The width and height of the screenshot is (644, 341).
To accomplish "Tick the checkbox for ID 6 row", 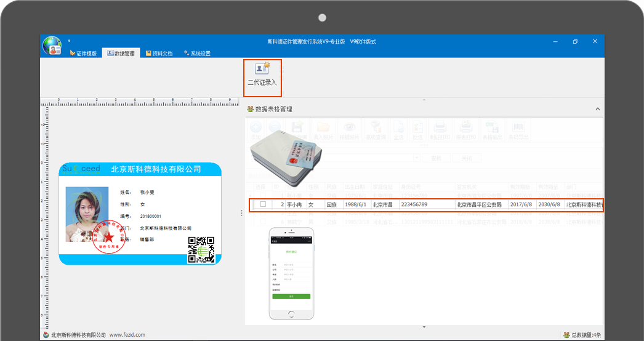I will [x=263, y=222].
